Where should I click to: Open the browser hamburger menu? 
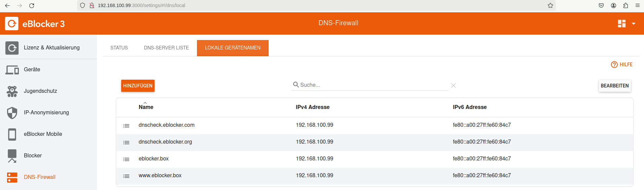[638, 5]
